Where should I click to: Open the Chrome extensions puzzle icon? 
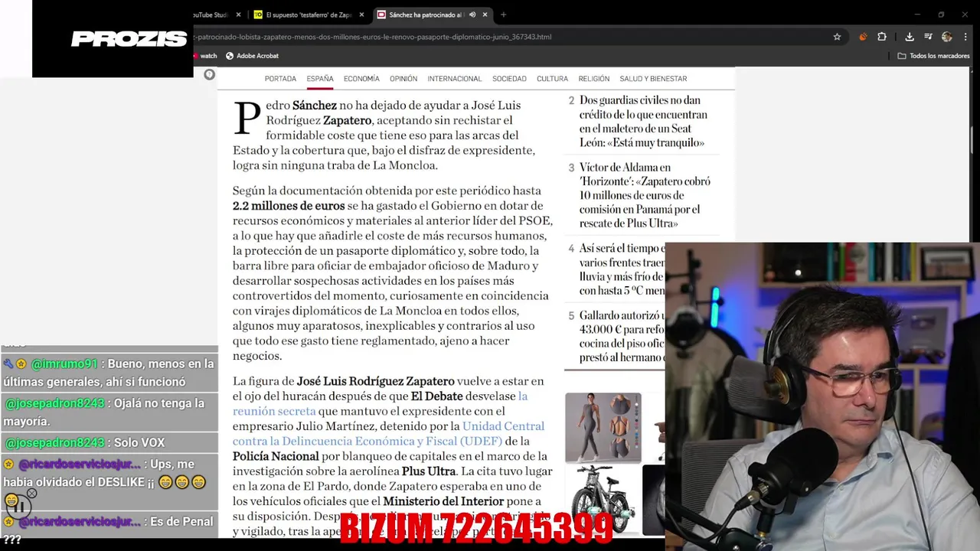pos(882,37)
